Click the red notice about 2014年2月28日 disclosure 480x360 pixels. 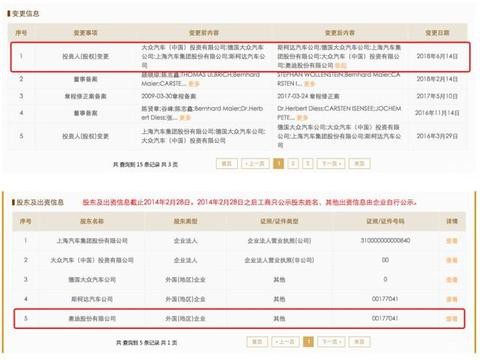pyautogui.click(x=250, y=202)
